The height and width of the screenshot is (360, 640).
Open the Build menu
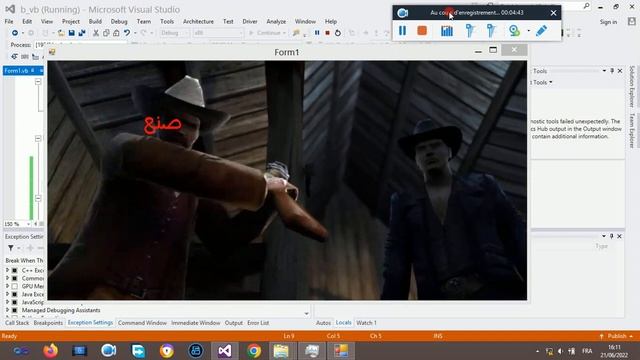[x=95, y=21]
